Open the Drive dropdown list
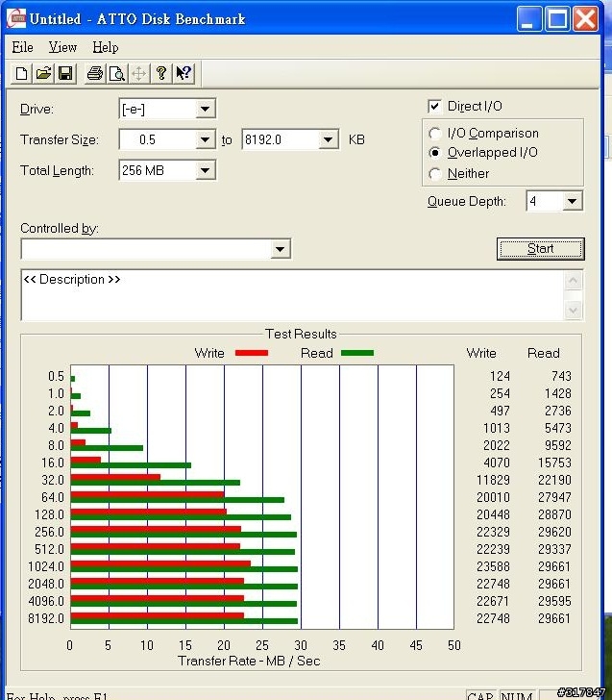612x700 pixels. click(x=205, y=109)
